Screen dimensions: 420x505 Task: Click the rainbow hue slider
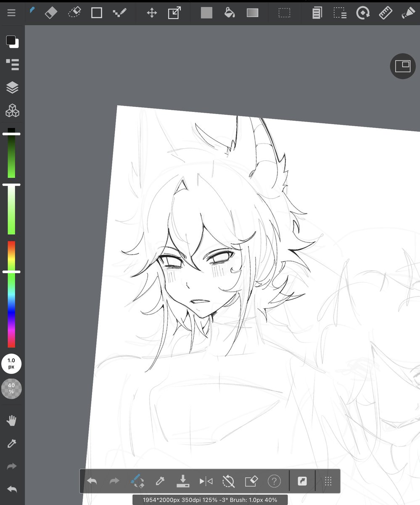[11, 294]
